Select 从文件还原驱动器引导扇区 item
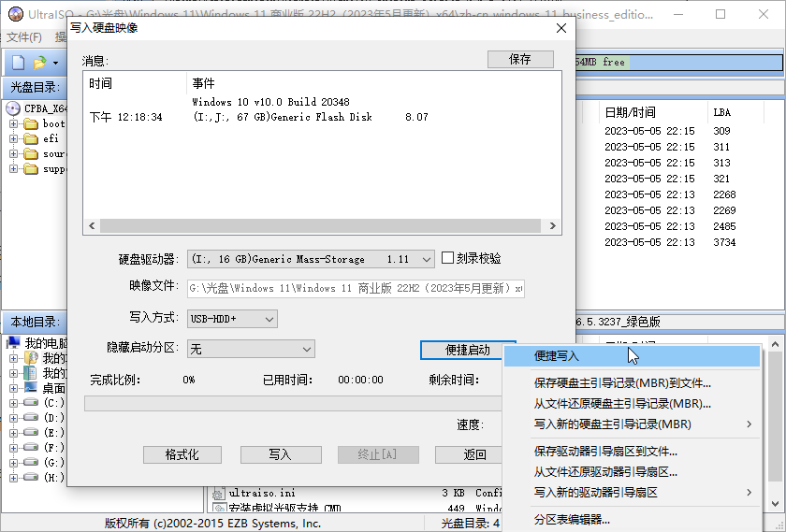786x532 pixels. tap(632, 472)
